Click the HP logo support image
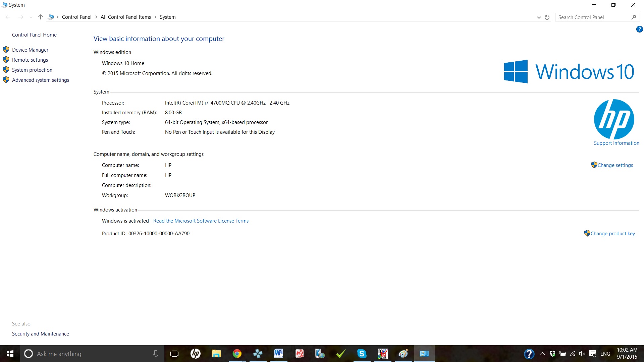 pos(614,119)
